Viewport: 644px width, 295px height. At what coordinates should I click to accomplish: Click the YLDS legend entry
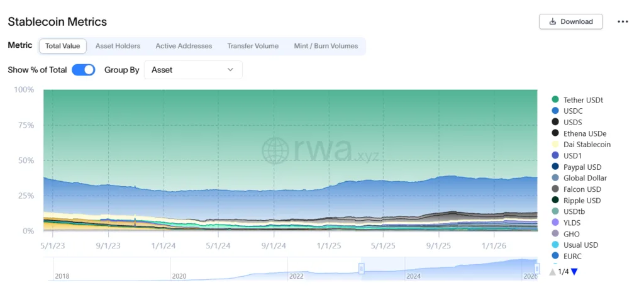click(x=566, y=223)
